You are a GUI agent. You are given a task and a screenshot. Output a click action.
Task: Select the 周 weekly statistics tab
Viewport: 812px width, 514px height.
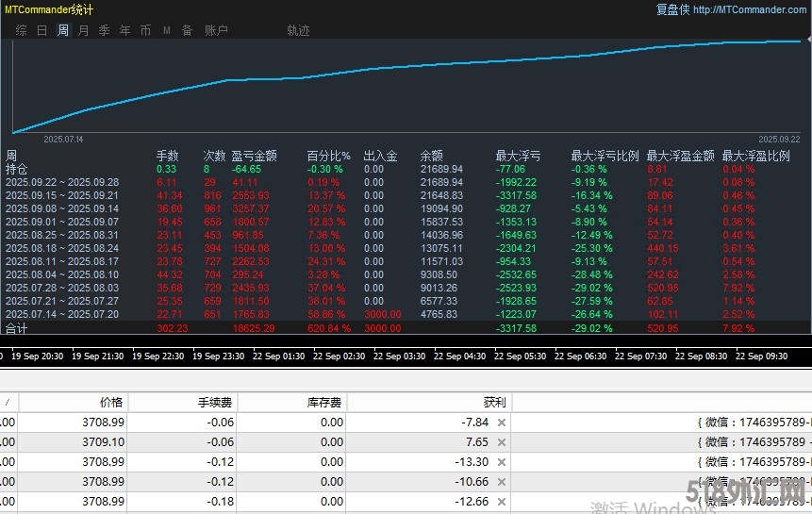(x=62, y=30)
